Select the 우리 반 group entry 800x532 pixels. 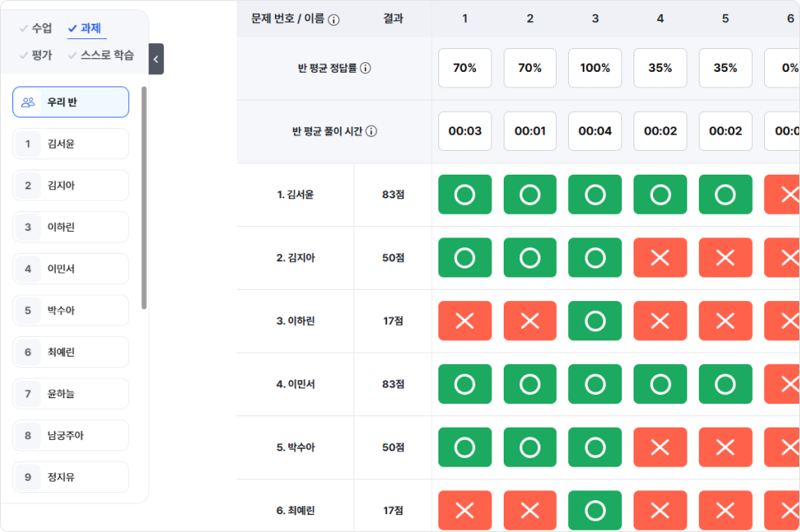70,102
